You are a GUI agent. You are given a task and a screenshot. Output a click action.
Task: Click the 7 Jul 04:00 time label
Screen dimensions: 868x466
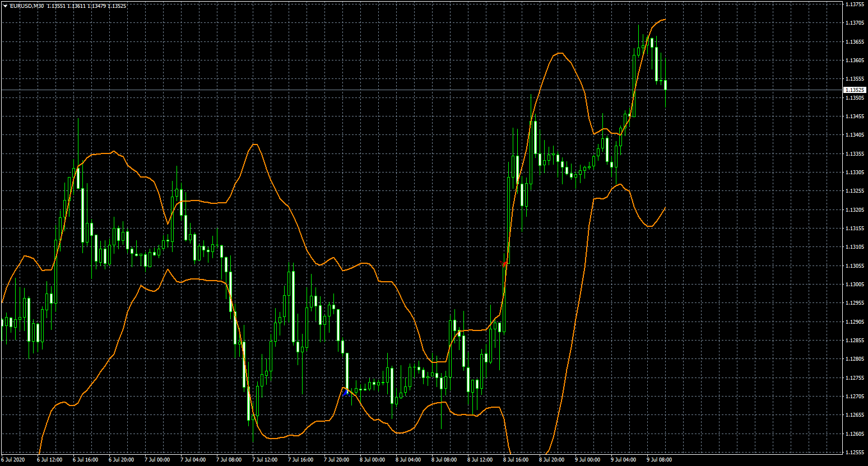click(x=193, y=460)
